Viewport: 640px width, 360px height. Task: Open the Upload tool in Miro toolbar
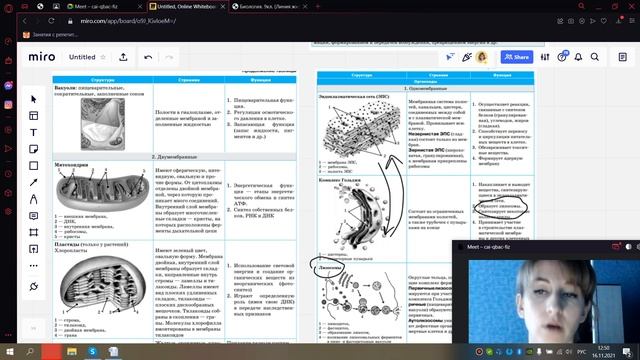point(34,249)
